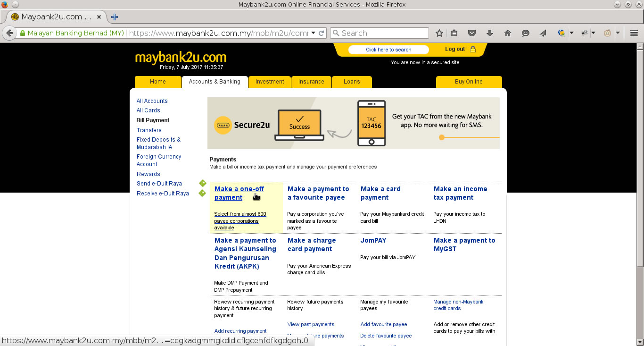Click the Firefox icon in the title bar
The width and height of the screenshot is (644, 346).
[5, 4]
